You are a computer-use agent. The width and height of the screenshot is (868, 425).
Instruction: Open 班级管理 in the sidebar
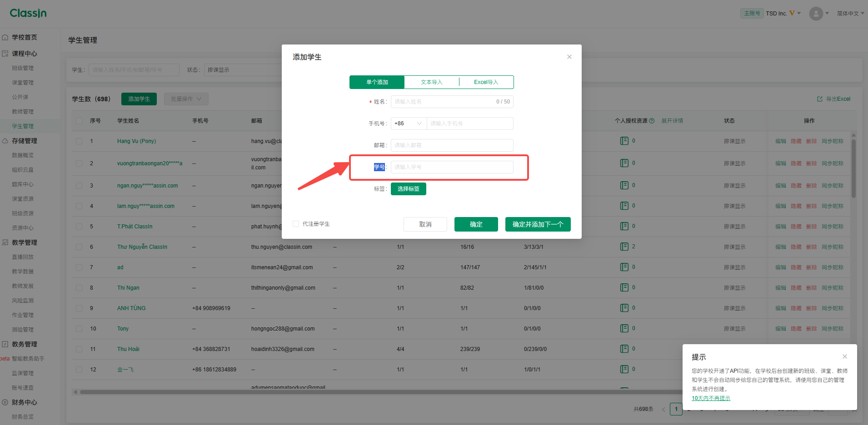point(23,68)
